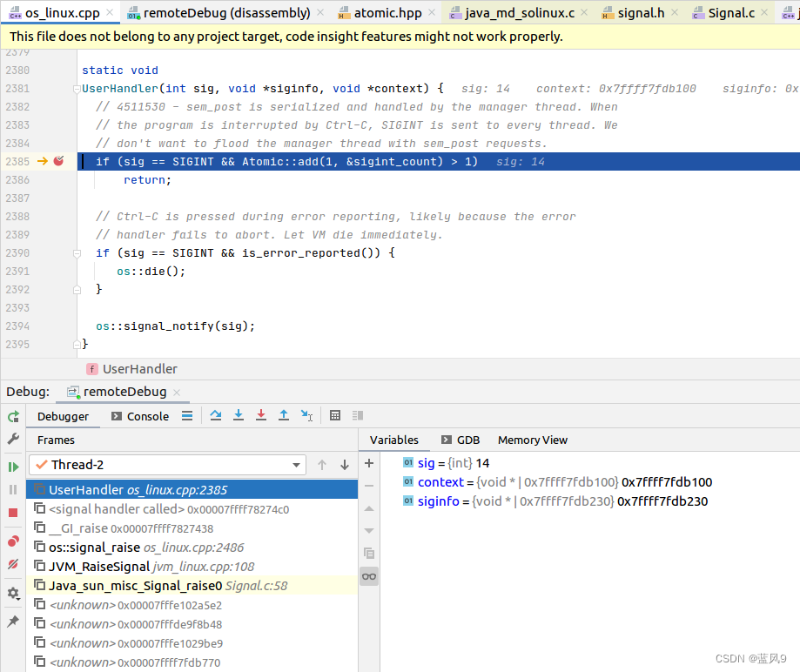Select unknown frame 0x00007fffde9f8b48

click(x=192, y=624)
